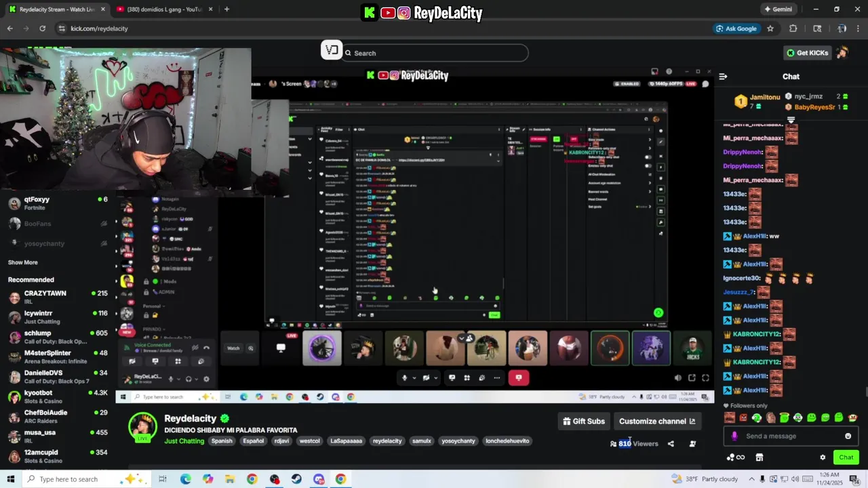Click the Discord Watch stream button
The width and height of the screenshot is (868, 488).
point(233,348)
